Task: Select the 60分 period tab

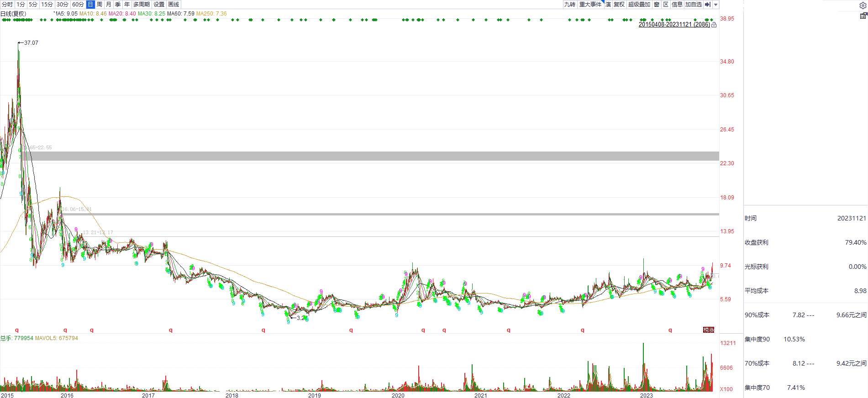Action: pos(78,5)
